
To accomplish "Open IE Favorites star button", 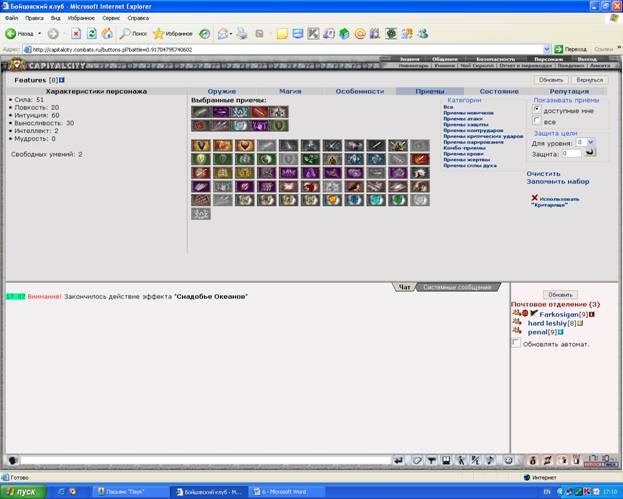I will point(173,34).
